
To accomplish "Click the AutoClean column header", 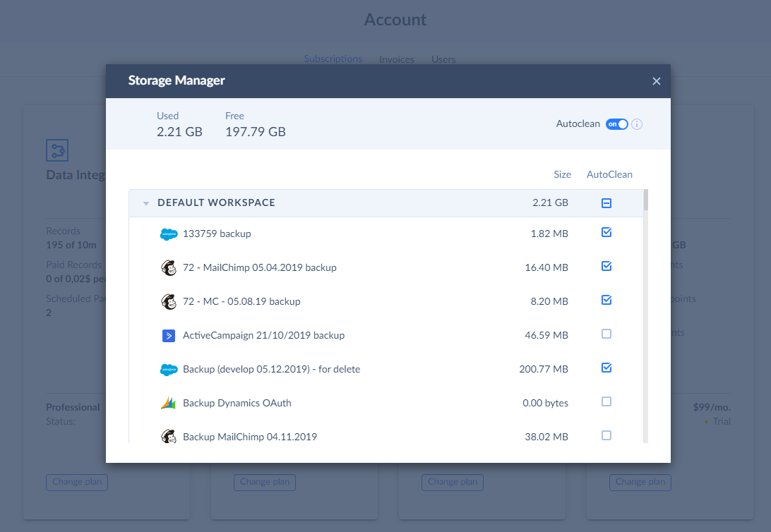I will click(x=609, y=174).
